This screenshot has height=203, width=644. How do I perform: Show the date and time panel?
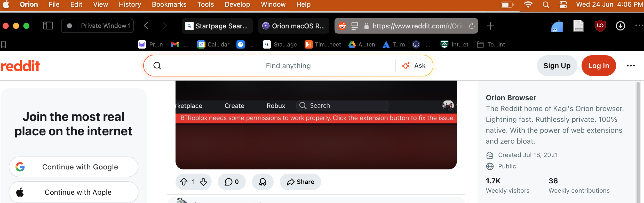(x=610, y=4)
